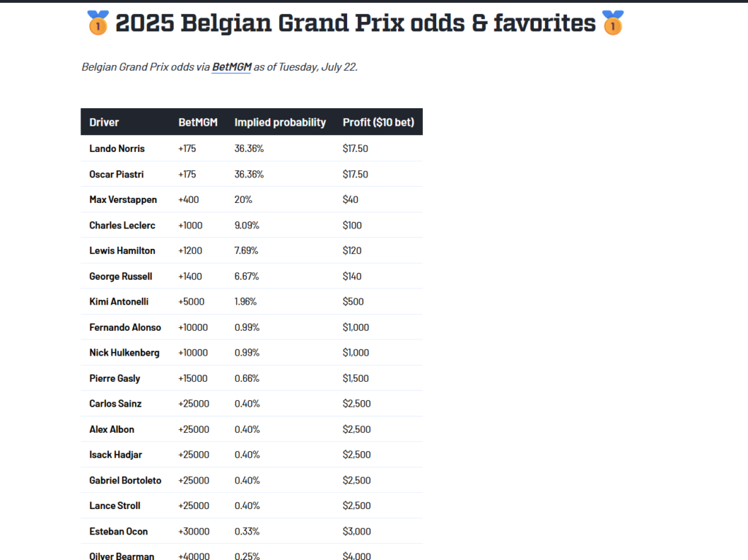Screen dimensions: 748x560
Task: Click Max Verstappen's 20% implied probability
Action: point(243,199)
